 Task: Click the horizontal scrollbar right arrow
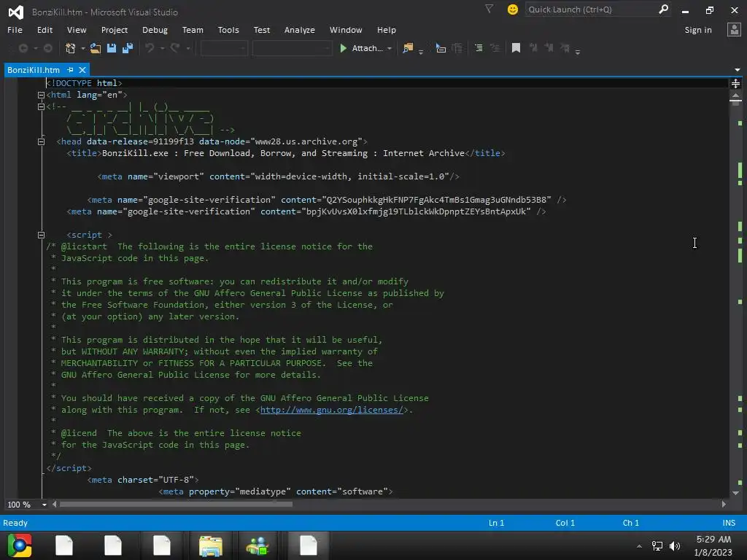pos(724,504)
